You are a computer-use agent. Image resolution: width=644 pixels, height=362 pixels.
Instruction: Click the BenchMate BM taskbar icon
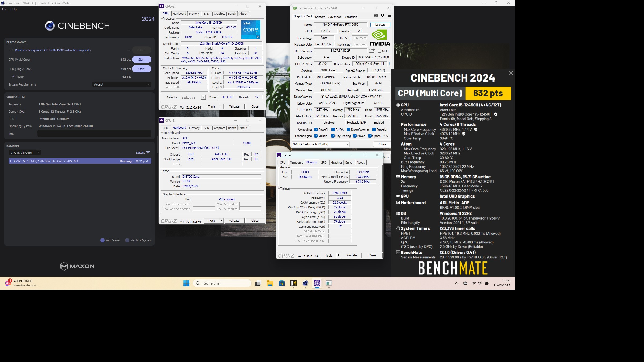coord(294,283)
